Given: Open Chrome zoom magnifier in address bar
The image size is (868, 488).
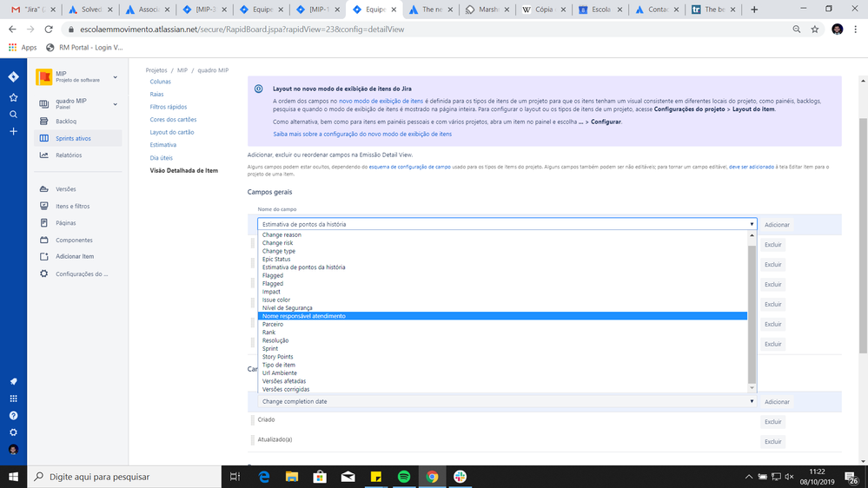Looking at the screenshot, I should pos(797,30).
